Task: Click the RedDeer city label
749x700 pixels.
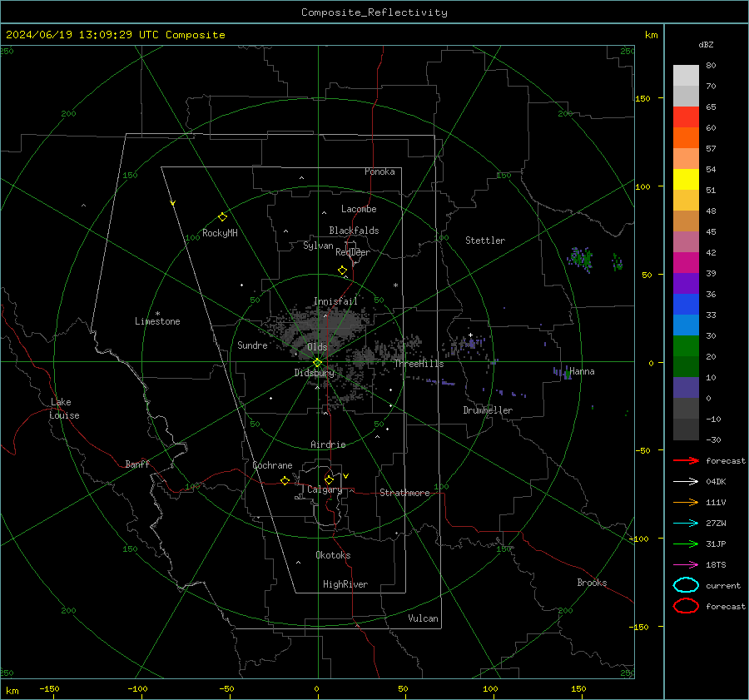Action: click(x=353, y=252)
